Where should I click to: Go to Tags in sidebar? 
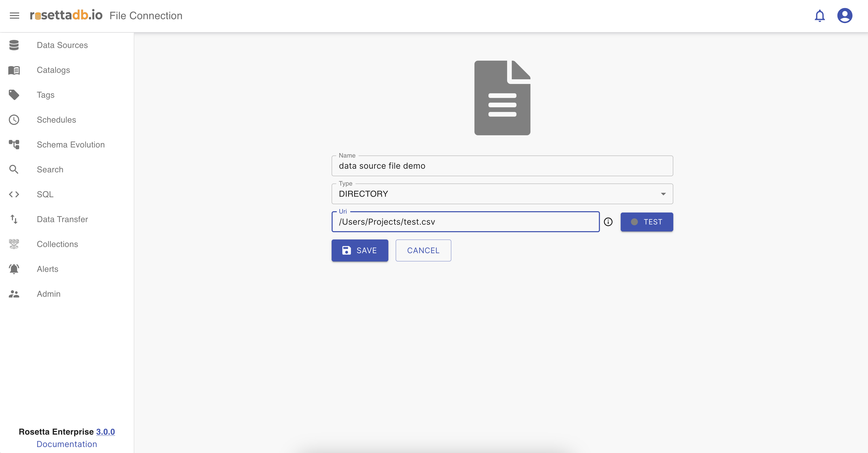pyautogui.click(x=45, y=95)
